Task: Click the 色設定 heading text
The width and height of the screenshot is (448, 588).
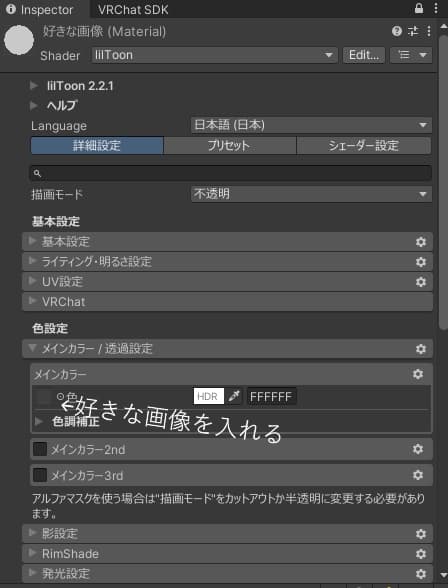Action: coord(50,328)
